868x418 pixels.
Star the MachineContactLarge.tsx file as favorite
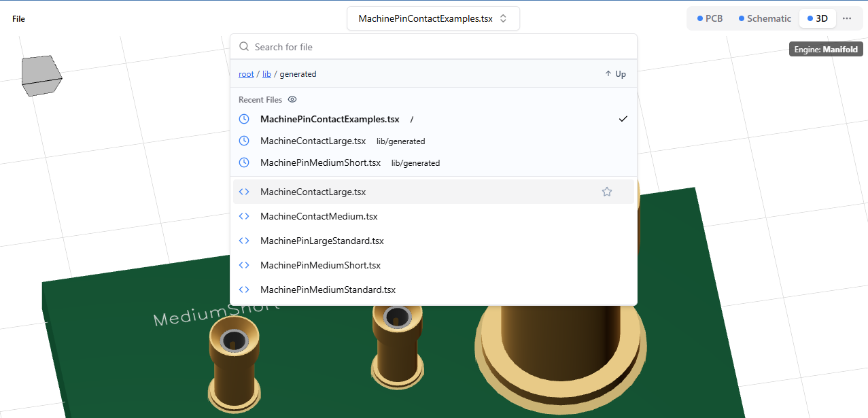tap(607, 192)
